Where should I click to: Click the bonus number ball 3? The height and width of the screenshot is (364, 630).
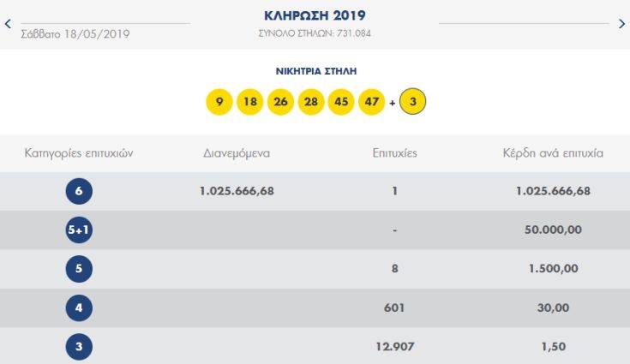(x=413, y=103)
